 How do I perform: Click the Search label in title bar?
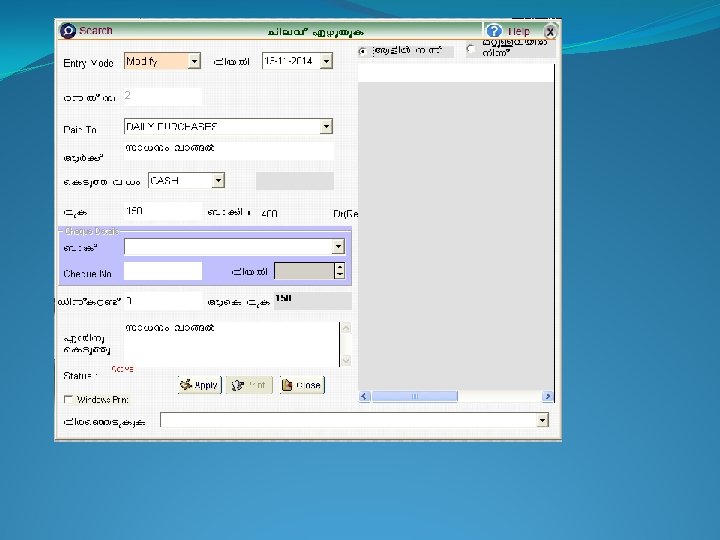[96, 31]
